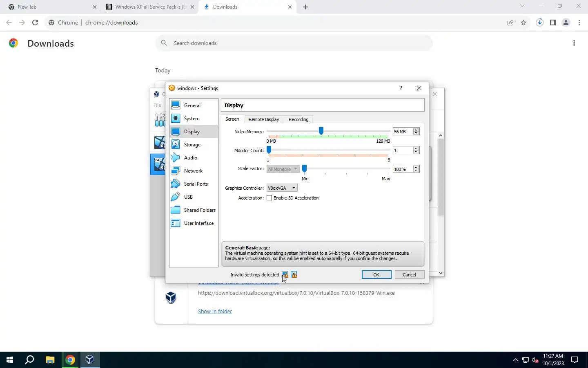Viewport: 588px width, 368px height.
Task: Click Chrome reload page icon
Action: pyautogui.click(x=35, y=22)
